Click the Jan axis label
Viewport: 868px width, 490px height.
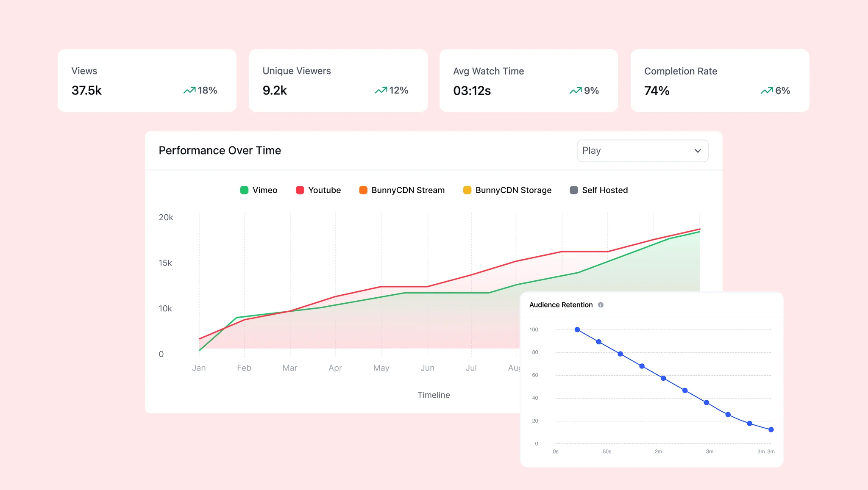(199, 368)
